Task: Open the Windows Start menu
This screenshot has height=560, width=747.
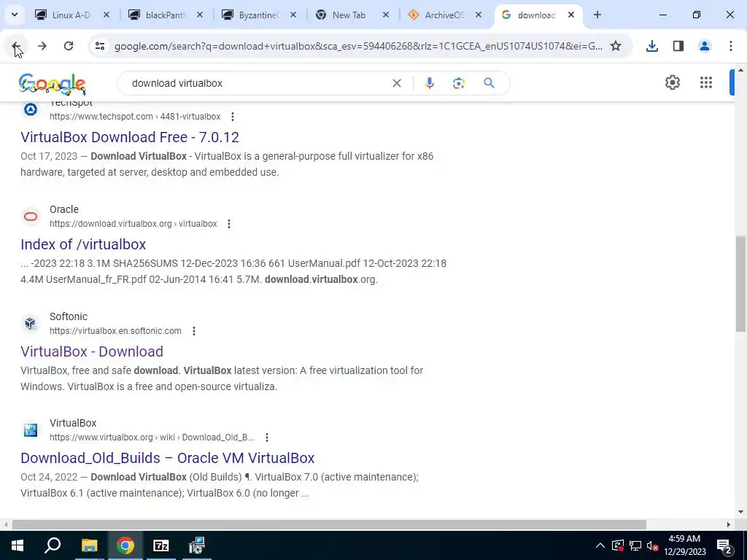Action: tap(18, 545)
